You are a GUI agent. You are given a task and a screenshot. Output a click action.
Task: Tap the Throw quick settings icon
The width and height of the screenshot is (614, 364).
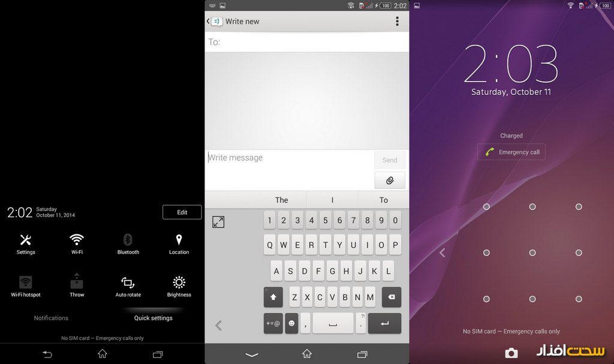pos(77,285)
